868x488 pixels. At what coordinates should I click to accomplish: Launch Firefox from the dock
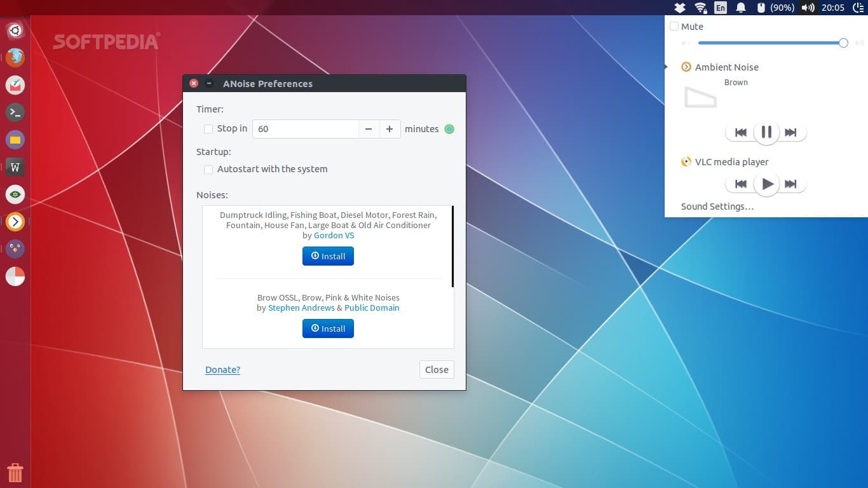[x=15, y=57]
